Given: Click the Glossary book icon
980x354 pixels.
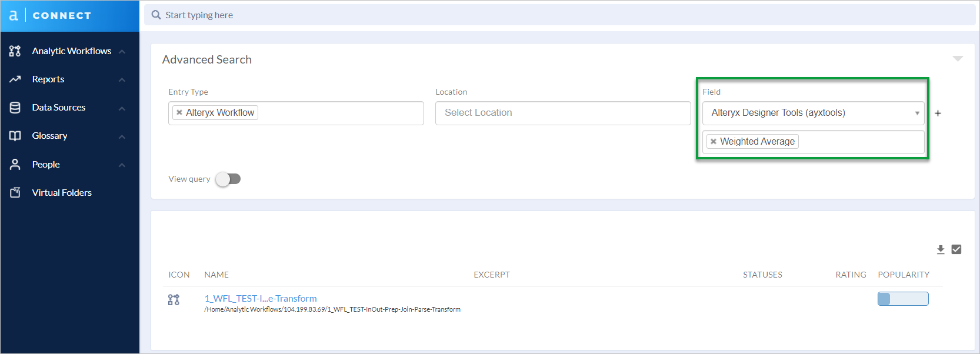Looking at the screenshot, I should tap(15, 136).
